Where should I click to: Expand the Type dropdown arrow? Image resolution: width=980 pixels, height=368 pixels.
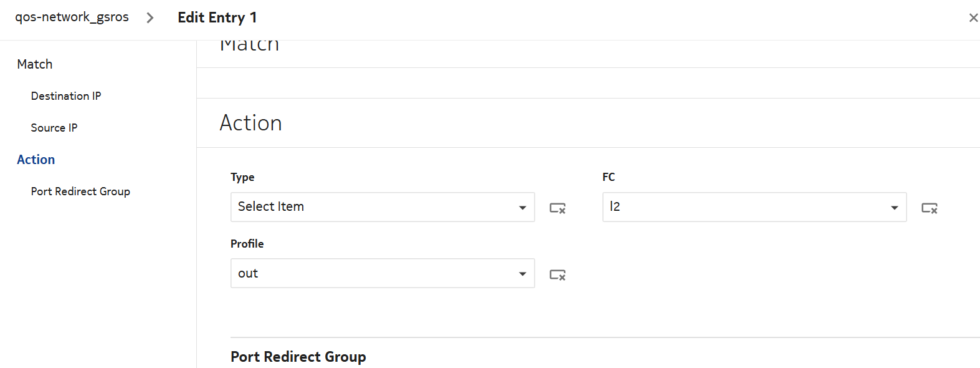(522, 208)
